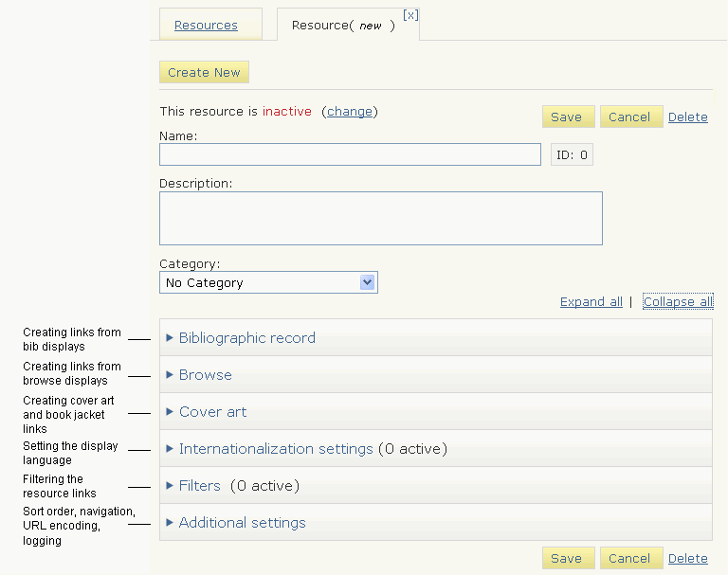Click the bottom Cancel button
728x575 pixels.
click(631, 558)
